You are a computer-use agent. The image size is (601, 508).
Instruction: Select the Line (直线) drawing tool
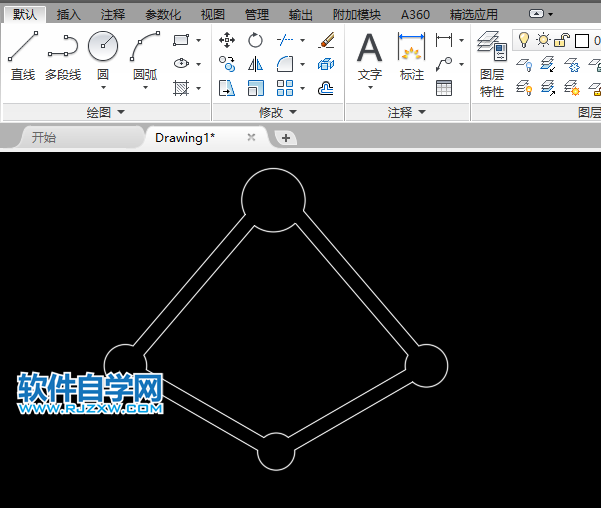[x=23, y=54]
